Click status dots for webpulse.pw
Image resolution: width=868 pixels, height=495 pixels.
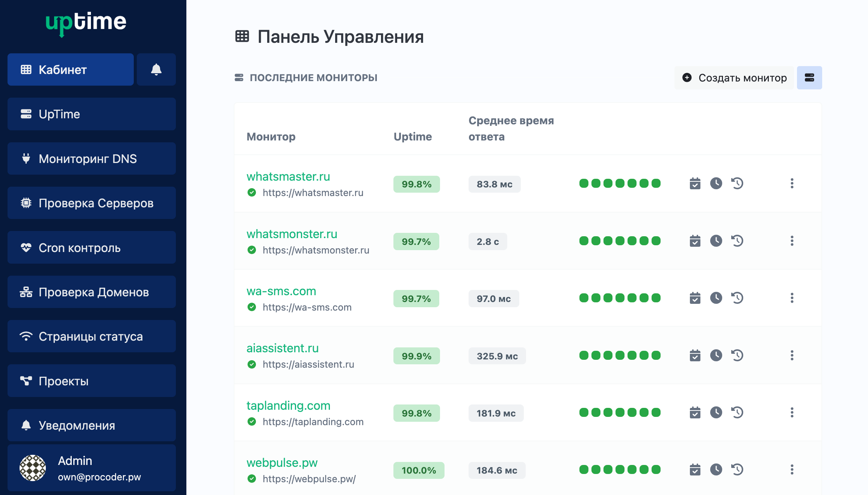(x=620, y=469)
